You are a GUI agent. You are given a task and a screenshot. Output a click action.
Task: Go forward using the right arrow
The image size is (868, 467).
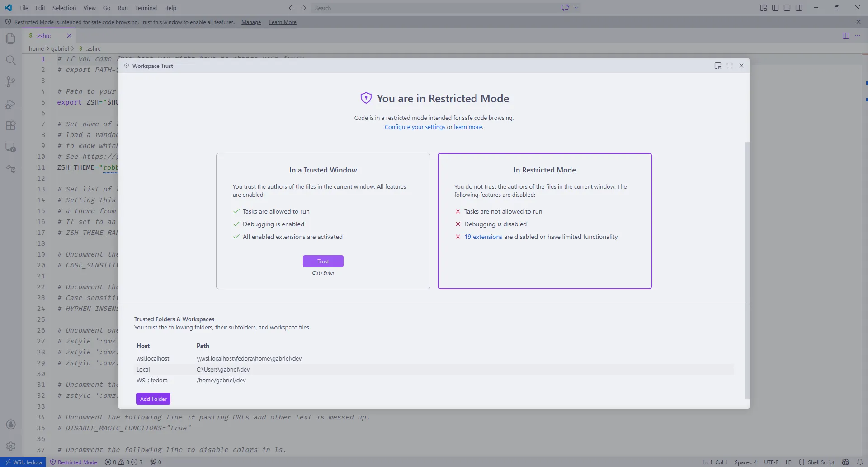click(303, 8)
